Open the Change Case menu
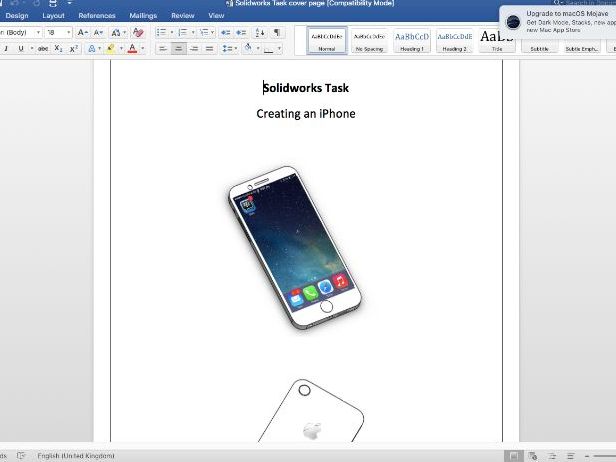The height and width of the screenshot is (462, 616). tap(118, 32)
